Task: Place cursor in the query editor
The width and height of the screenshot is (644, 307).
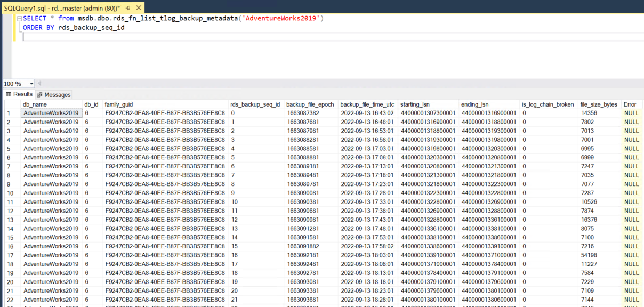Action: 160,37
